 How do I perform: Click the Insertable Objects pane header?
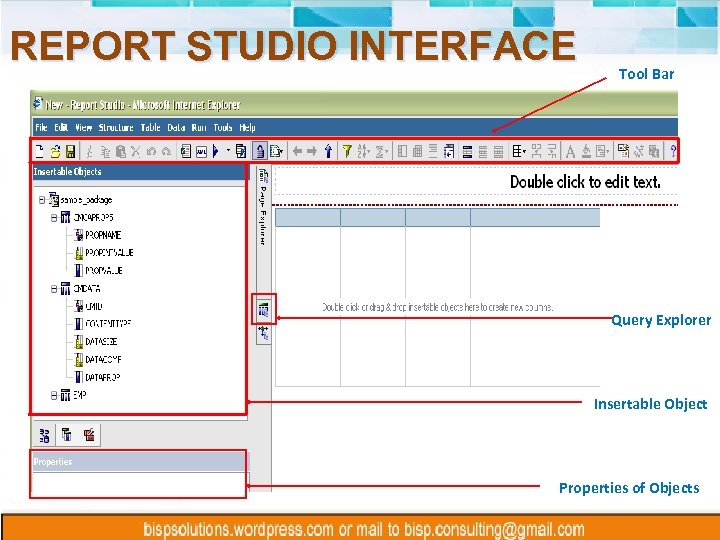[139, 172]
